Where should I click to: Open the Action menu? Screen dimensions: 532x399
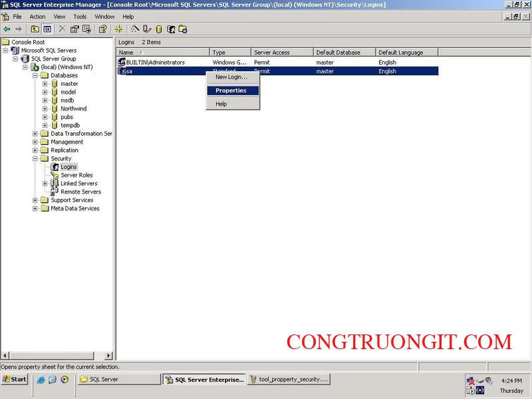tap(37, 17)
